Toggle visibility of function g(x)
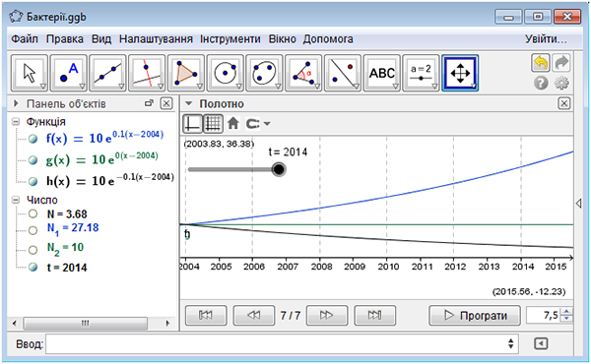Screen dimensions: 591x364 tap(33, 160)
